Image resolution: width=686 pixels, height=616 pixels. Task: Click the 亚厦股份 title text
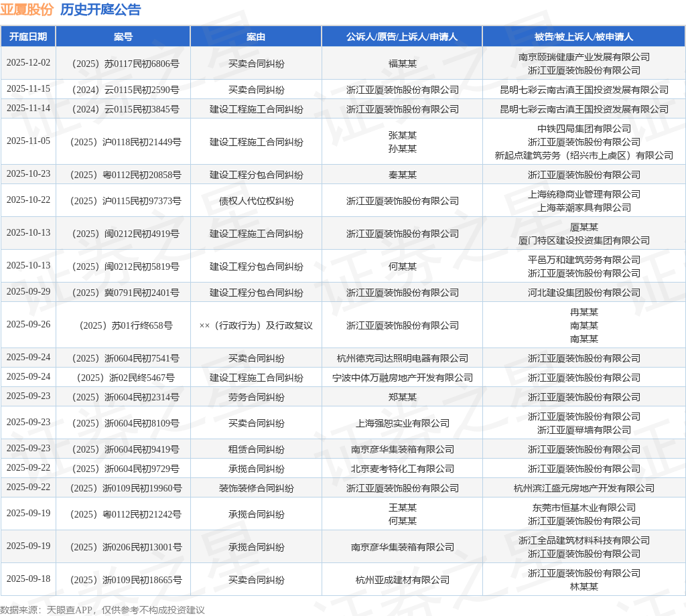[27, 9]
